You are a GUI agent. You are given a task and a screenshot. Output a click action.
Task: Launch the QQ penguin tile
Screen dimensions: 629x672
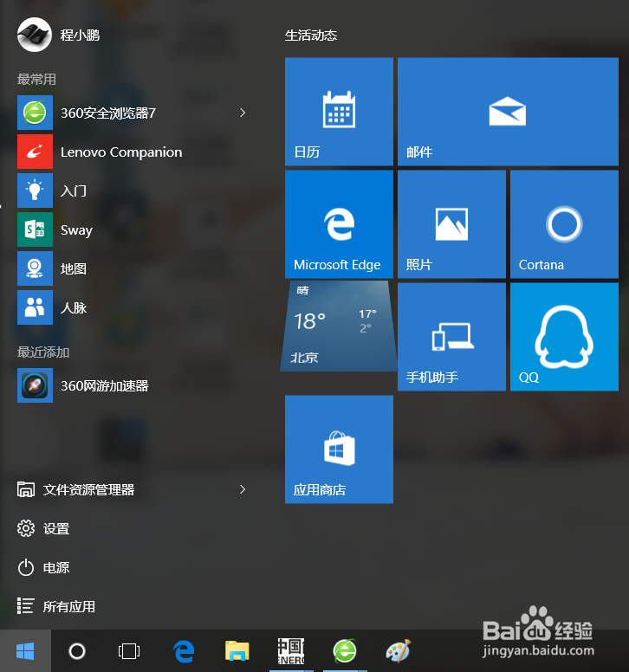pyautogui.click(x=564, y=337)
